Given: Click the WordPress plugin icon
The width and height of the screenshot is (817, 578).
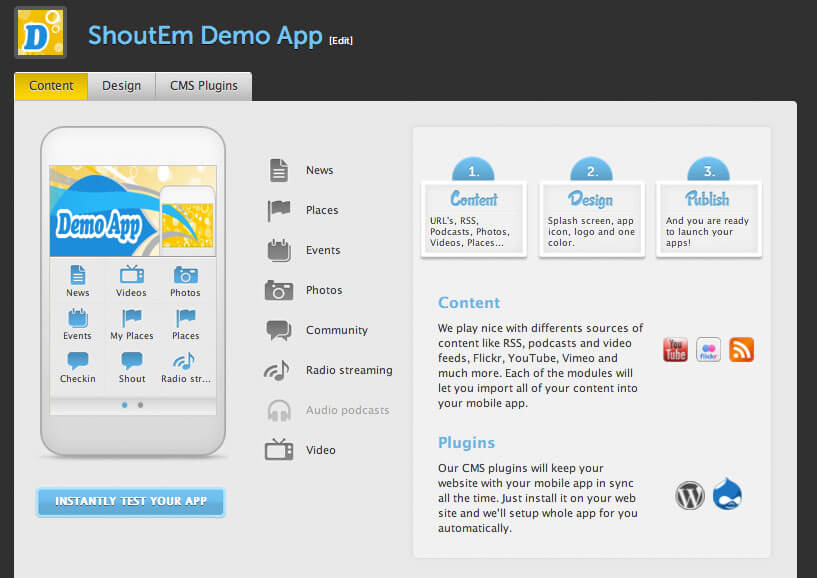Looking at the screenshot, I should click(690, 495).
